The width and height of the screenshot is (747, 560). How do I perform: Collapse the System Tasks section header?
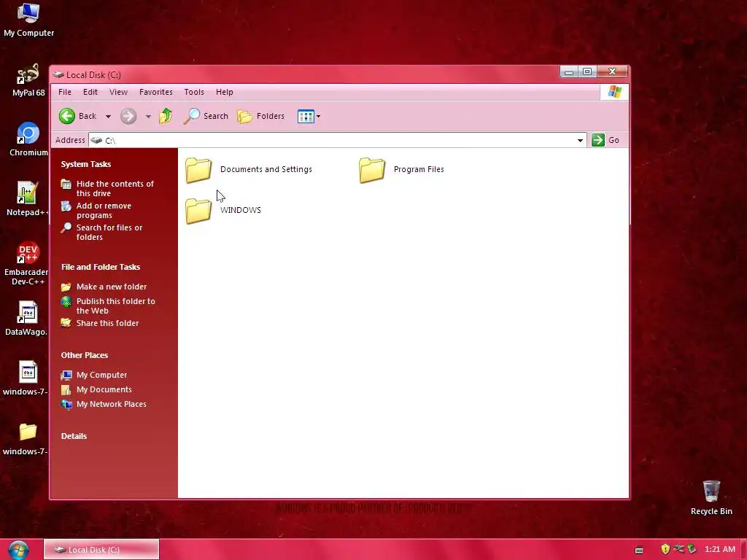click(x=86, y=164)
